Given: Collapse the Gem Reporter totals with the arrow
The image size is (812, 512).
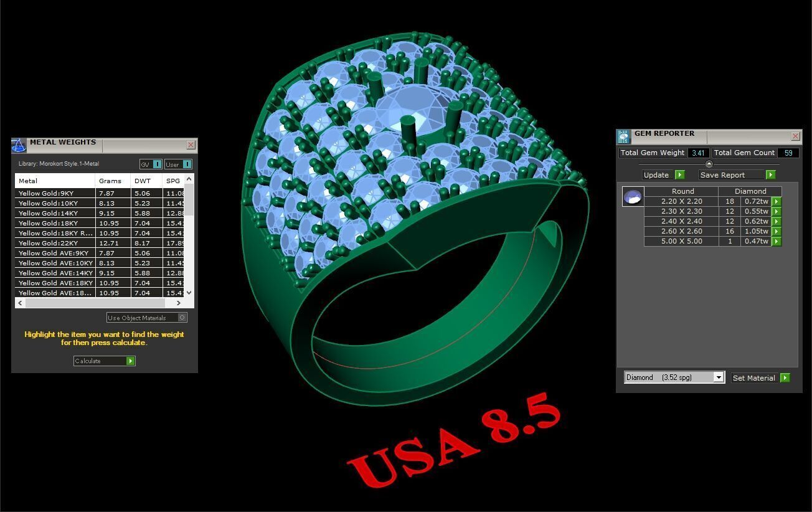Looking at the screenshot, I should [709, 164].
